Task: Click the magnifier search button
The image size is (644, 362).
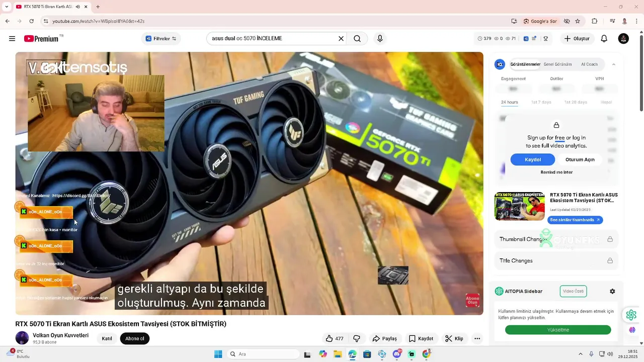Action: (357, 39)
